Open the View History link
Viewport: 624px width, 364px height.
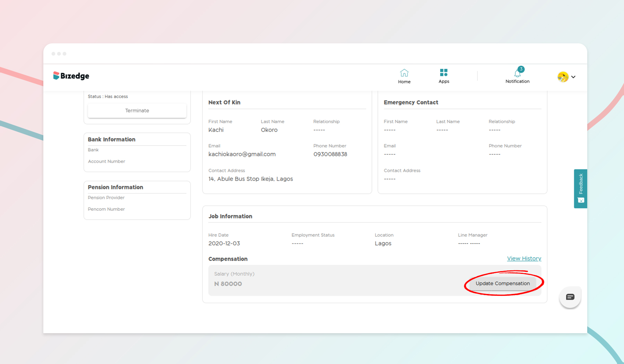point(524,259)
